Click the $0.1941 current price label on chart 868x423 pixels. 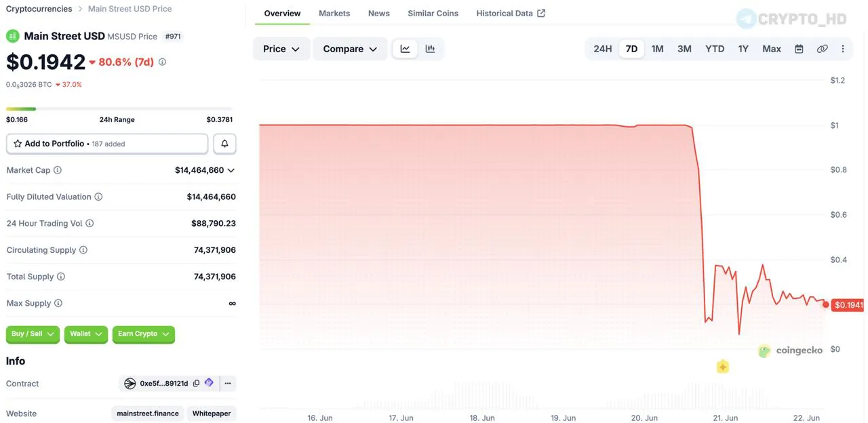pos(848,305)
